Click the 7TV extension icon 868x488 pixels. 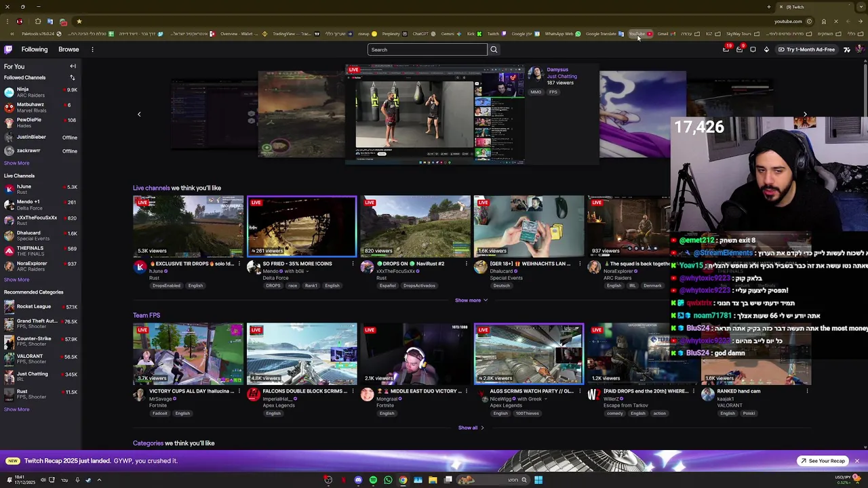click(x=846, y=49)
